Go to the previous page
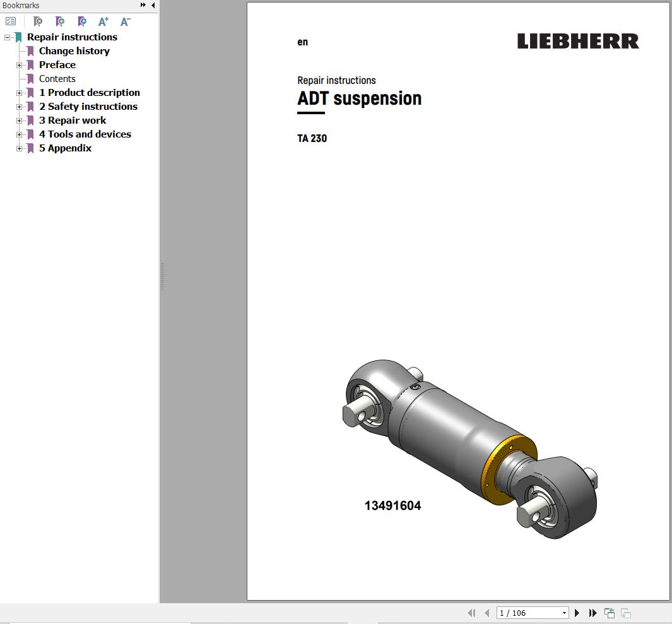Viewport: 672px width, 624px height. (x=486, y=613)
